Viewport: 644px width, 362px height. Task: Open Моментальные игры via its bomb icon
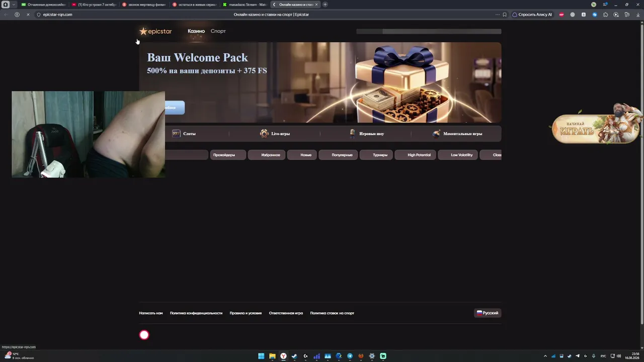[436, 134]
